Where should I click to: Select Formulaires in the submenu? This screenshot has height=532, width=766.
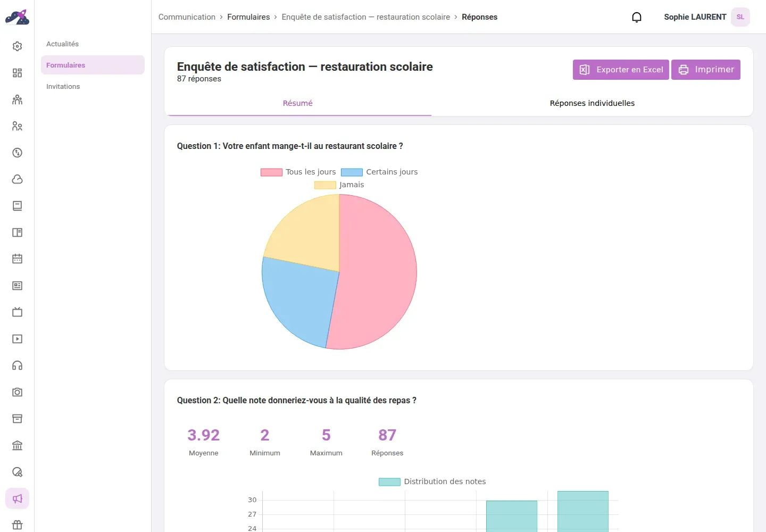(x=93, y=65)
